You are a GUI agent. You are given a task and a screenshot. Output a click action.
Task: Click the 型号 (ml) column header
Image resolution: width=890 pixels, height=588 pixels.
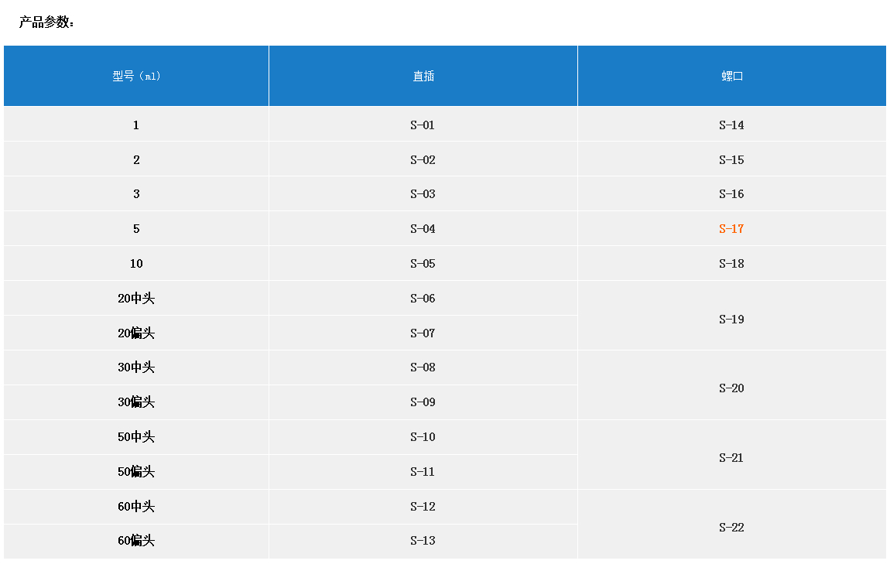click(136, 76)
